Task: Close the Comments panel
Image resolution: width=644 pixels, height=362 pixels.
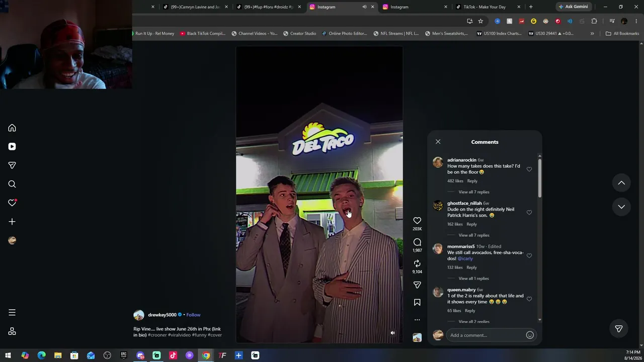Action: point(438,142)
